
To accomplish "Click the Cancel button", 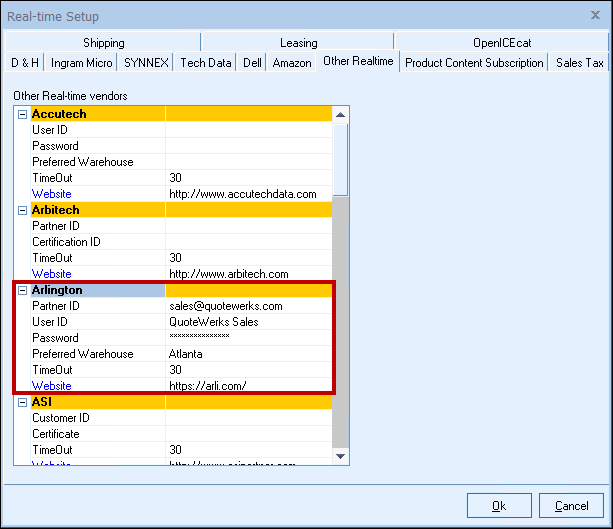I will point(572,506).
